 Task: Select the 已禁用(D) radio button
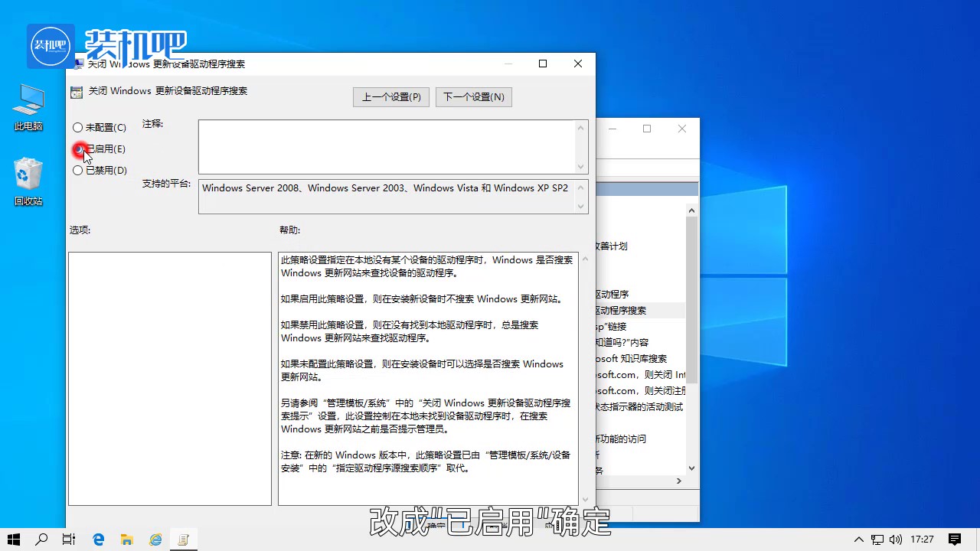[x=77, y=170]
